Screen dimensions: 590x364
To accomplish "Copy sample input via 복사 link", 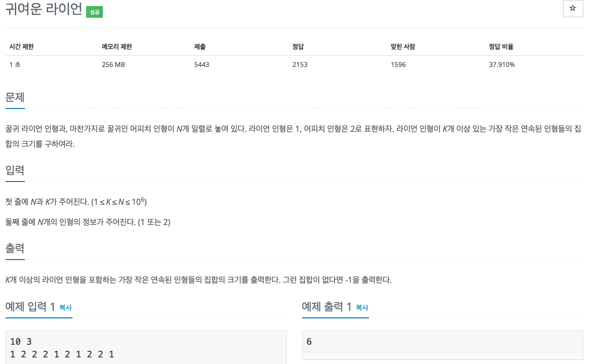I will tap(65, 308).
